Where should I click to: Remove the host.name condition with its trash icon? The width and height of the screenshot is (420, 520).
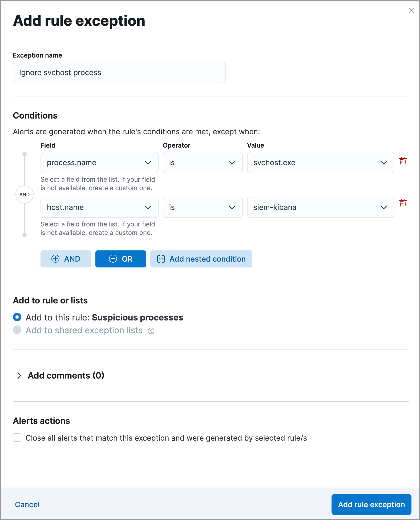pyautogui.click(x=402, y=203)
